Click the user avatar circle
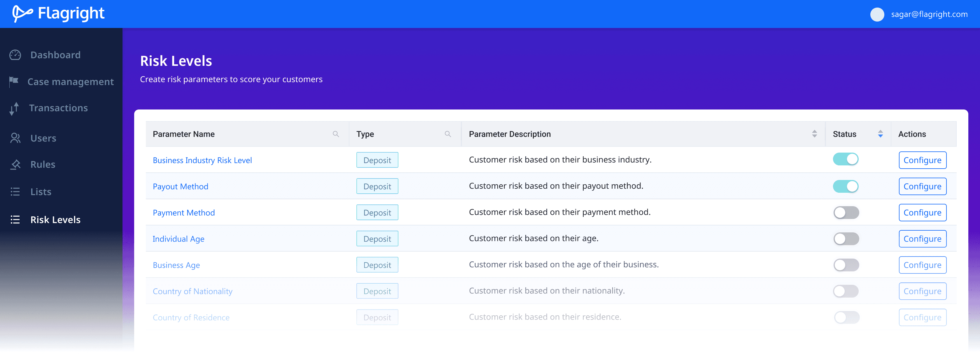Screen dimensions: 980x364 pos(877,15)
